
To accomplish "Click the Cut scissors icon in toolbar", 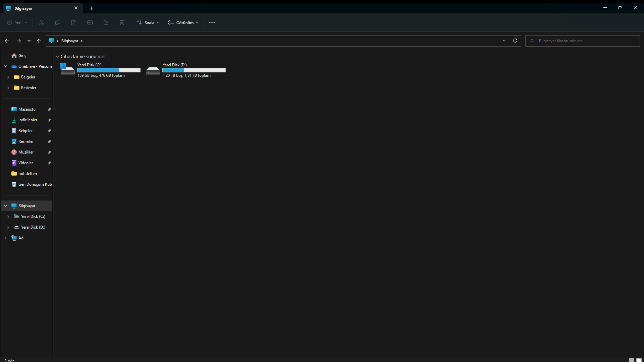I will 42,22.
